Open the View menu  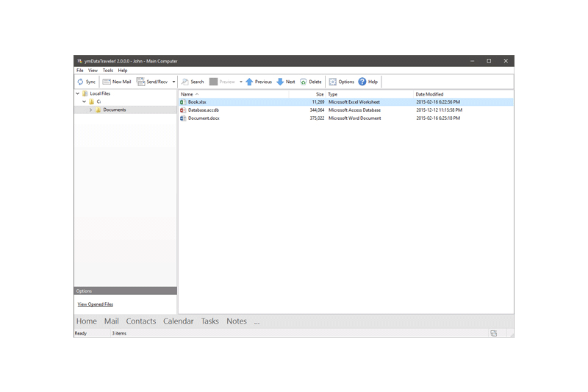(x=93, y=71)
